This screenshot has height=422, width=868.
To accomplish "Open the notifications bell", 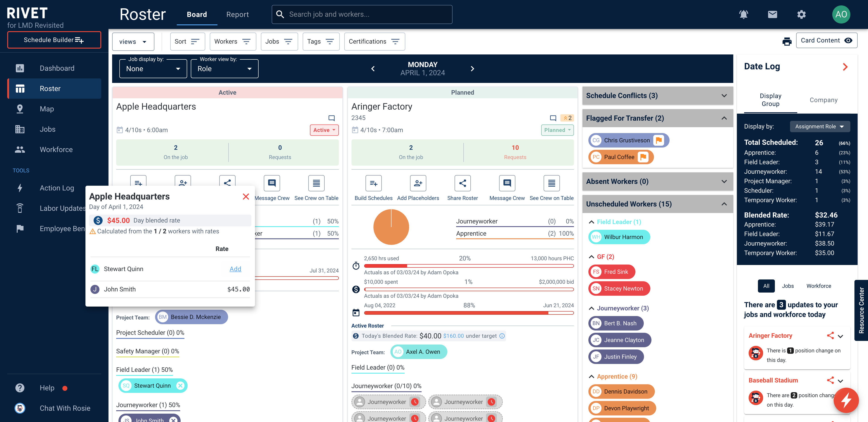I will pyautogui.click(x=743, y=14).
